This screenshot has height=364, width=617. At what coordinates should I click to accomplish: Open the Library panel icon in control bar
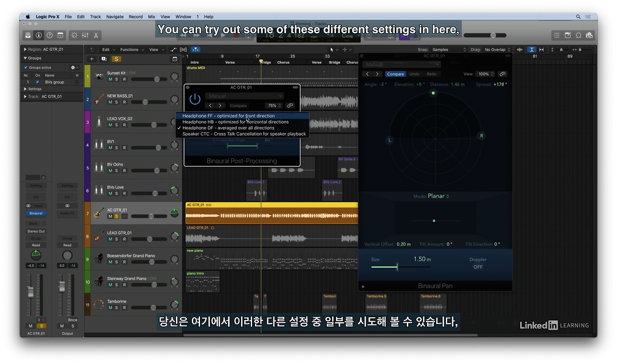(28, 35)
